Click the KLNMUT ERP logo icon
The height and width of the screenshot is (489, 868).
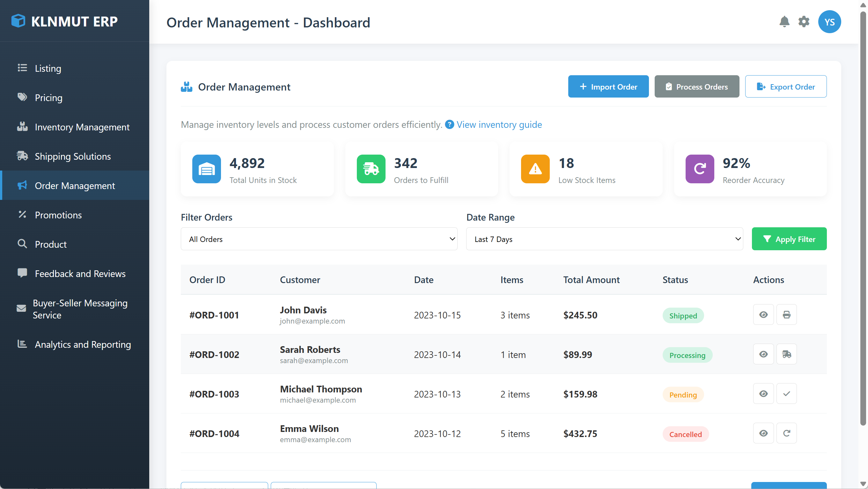tap(18, 21)
